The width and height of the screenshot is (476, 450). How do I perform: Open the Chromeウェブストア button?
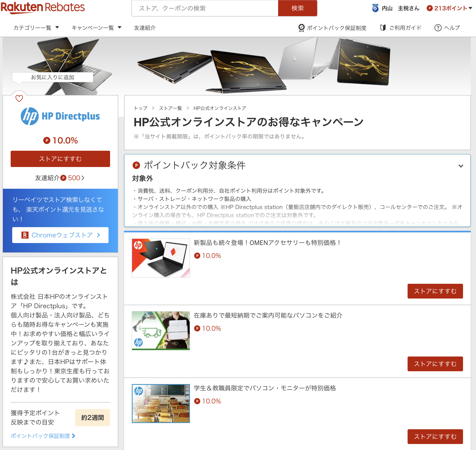pyautogui.click(x=60, y=235)
